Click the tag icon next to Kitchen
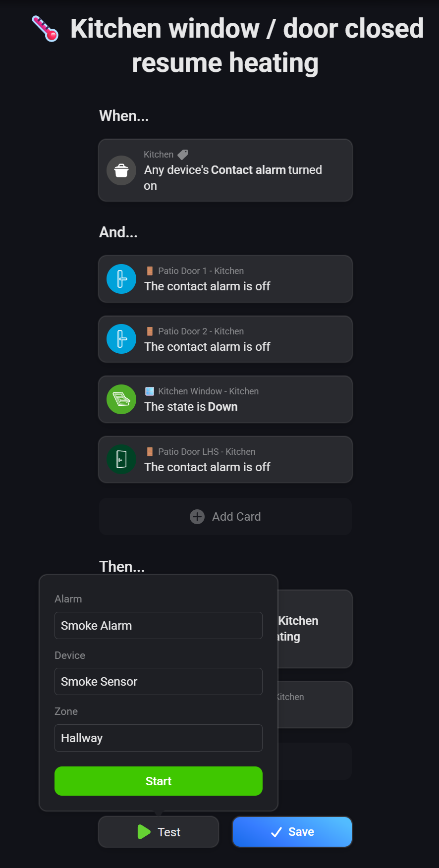The width and height of the screenshot is (439, 868). coord(183,155)
